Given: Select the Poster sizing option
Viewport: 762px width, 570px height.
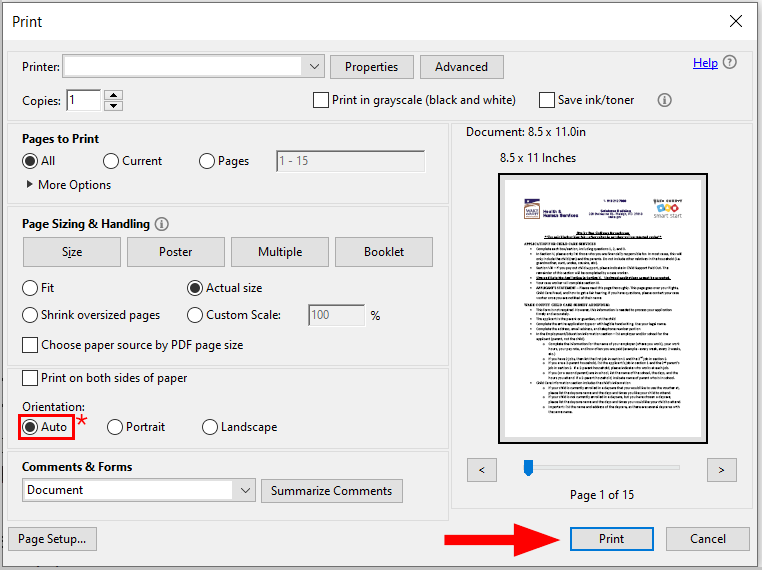Looking at the screenshot, I should coord(175,252).
